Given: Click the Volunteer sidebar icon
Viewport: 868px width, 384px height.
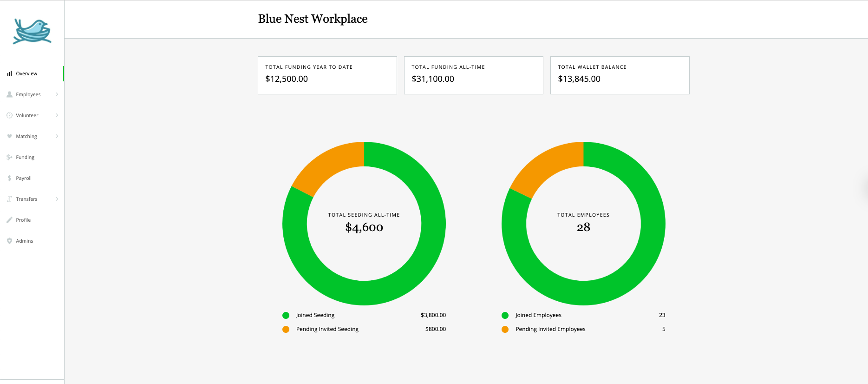Looking at the screenshot, I should (x=9, y=115).
